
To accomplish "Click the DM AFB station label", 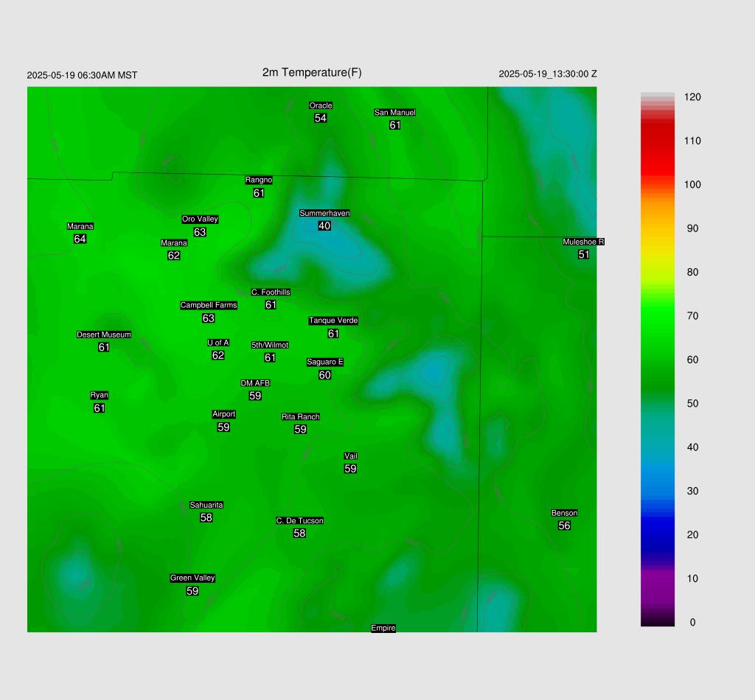I will pos(255,383).
